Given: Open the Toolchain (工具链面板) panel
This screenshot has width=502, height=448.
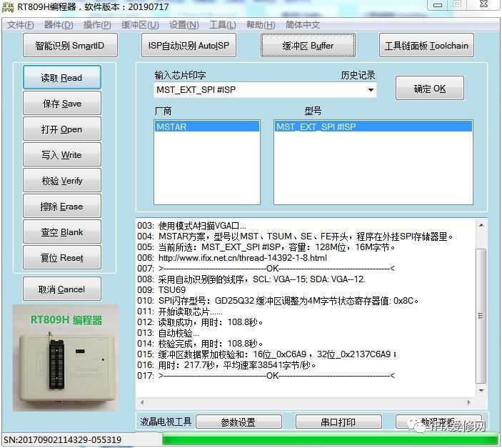Looking at the screenshot, I should (x=427, y=46).
